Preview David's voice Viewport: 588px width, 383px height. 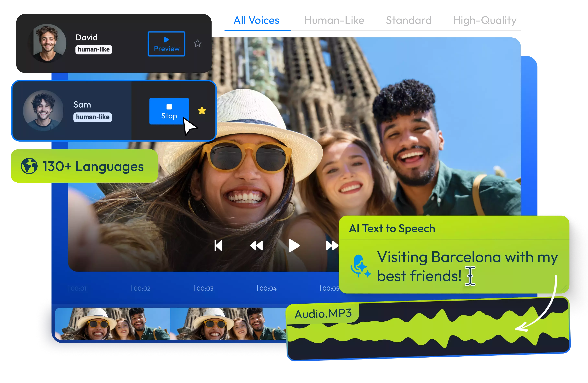[x=166, y=44]
